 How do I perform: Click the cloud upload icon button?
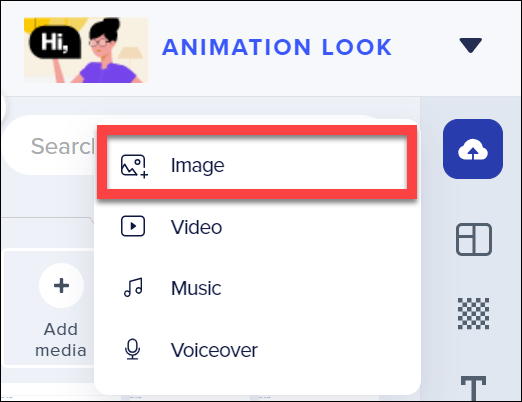point(473,149)
